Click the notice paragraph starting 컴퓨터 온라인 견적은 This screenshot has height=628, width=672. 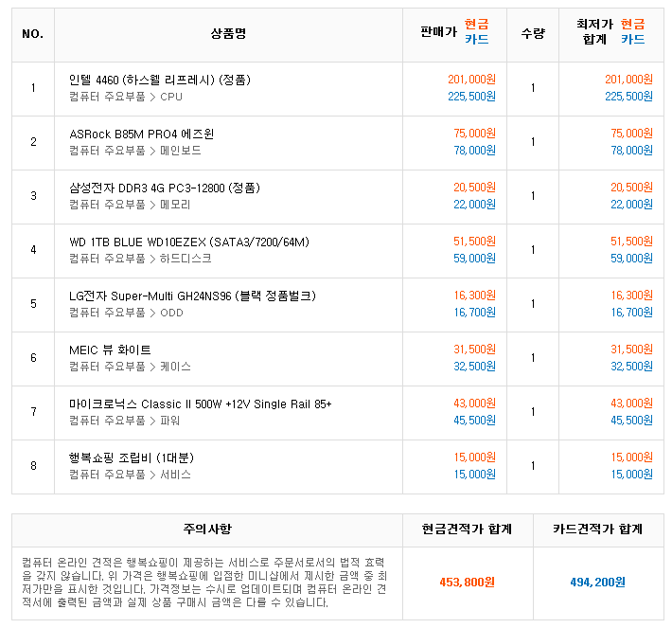pos(204,583)
